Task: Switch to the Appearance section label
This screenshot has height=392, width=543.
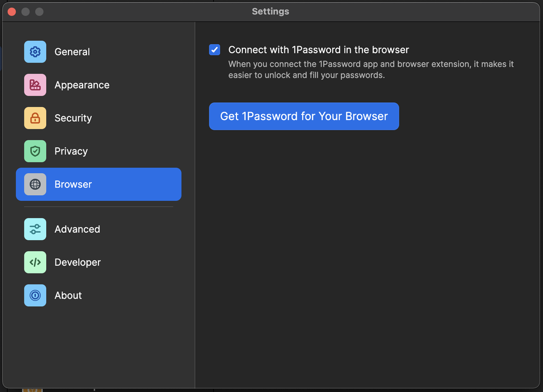Action: (82, 85)
